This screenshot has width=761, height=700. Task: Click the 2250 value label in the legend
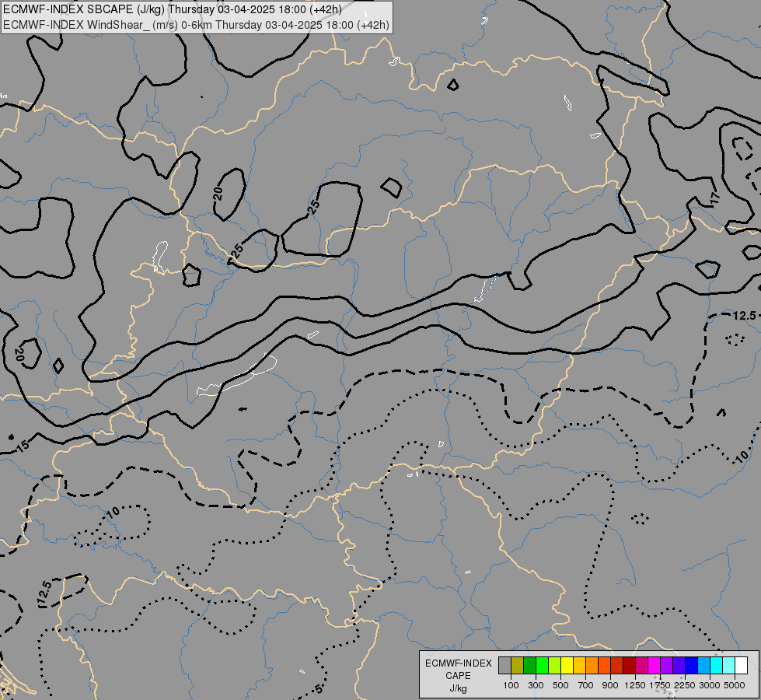point(685,685)
